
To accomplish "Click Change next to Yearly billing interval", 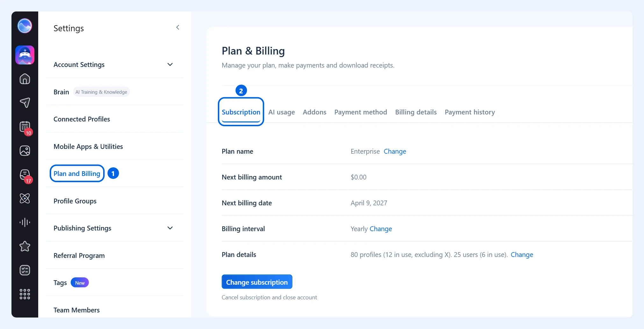I will 381,229.
